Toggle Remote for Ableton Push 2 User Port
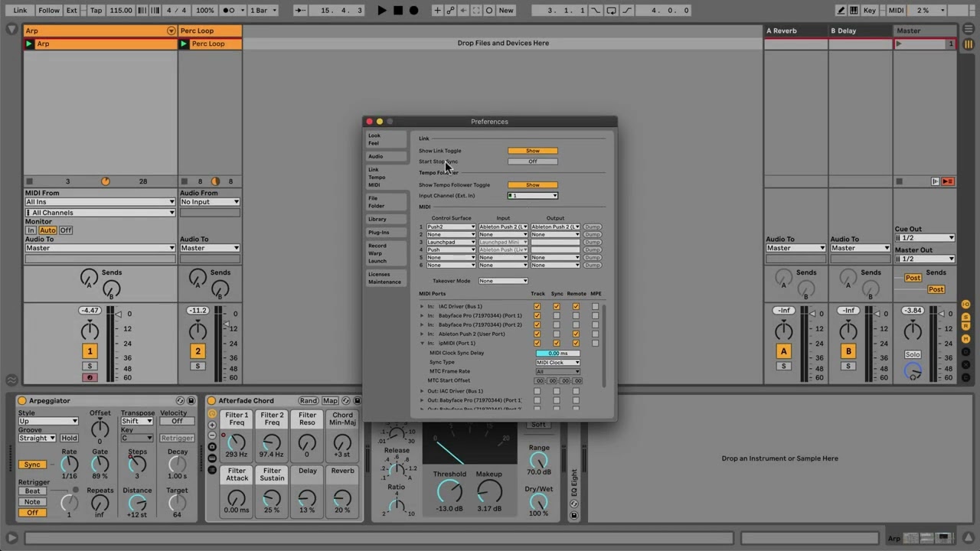 pos(576,334)
